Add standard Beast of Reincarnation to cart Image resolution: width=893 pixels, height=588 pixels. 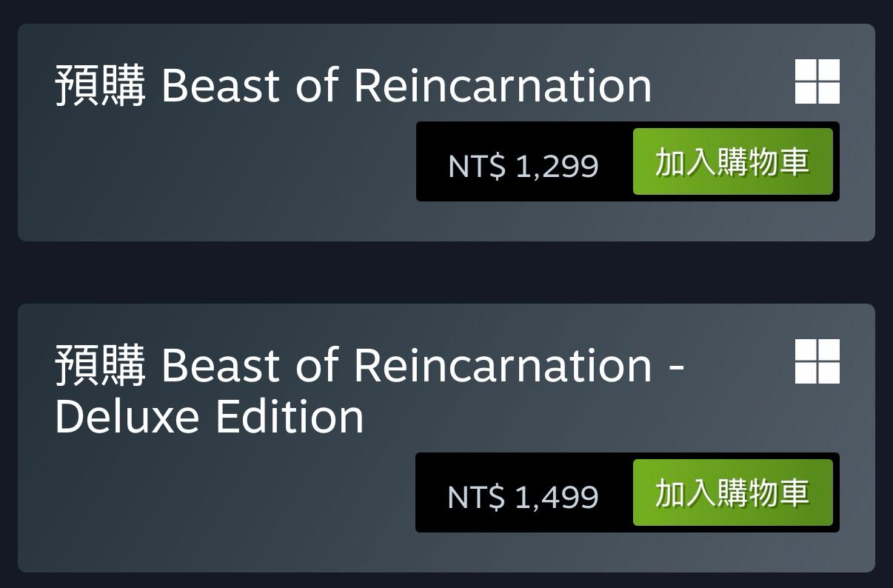click(x=732, y=161)
